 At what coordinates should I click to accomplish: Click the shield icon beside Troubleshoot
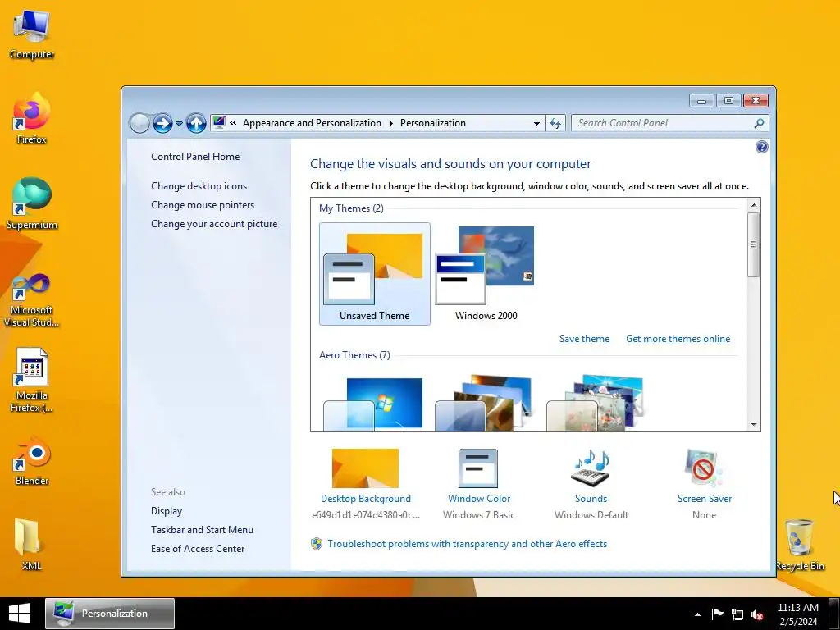pyautogui.click(x=317, y=544)
